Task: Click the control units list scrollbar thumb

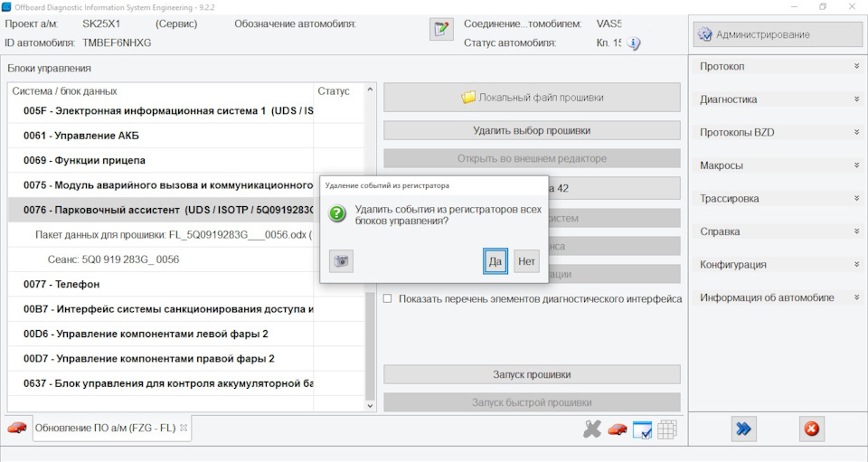Action: pyautogui.click(x=371, y=346)
